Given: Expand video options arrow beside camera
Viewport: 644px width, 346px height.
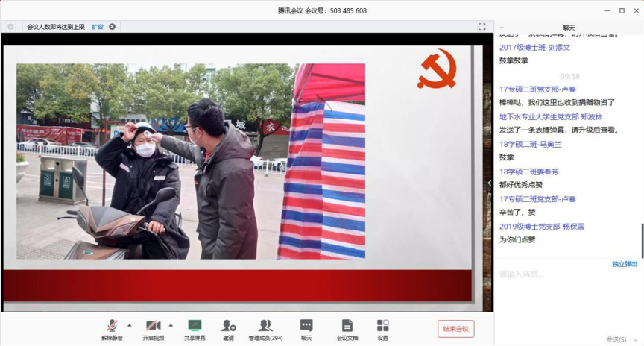Looking at the screenshot, I should tap(171, 325).
